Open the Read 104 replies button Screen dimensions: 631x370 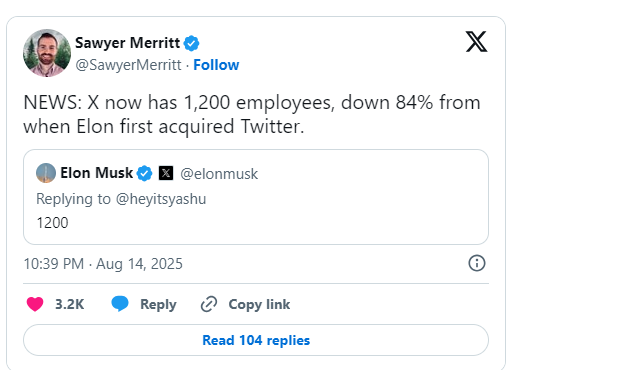(x=256, y=340)
